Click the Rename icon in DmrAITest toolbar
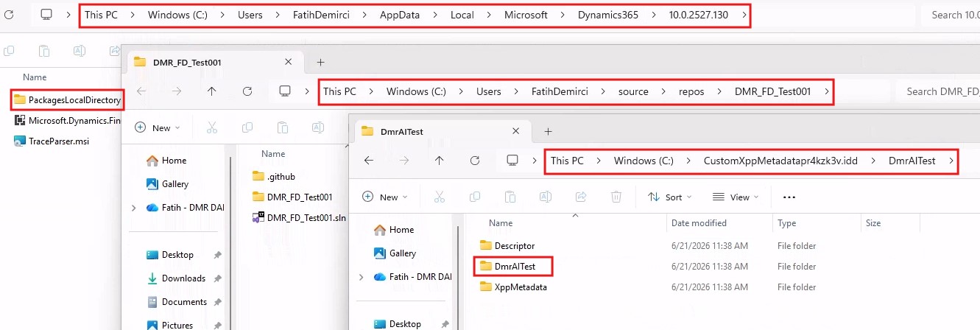 click(x=546, y=197)
